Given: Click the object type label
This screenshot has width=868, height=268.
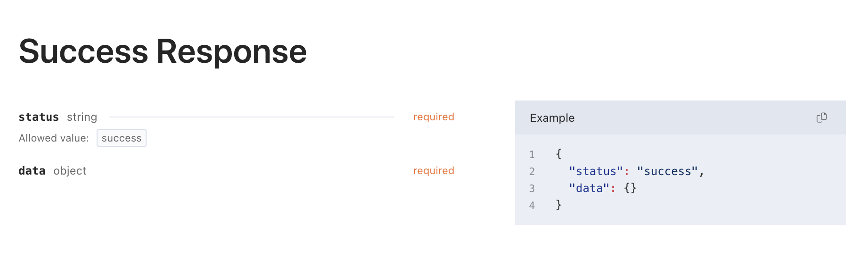Looking at the screenshot, I should (x=70, y=171).
